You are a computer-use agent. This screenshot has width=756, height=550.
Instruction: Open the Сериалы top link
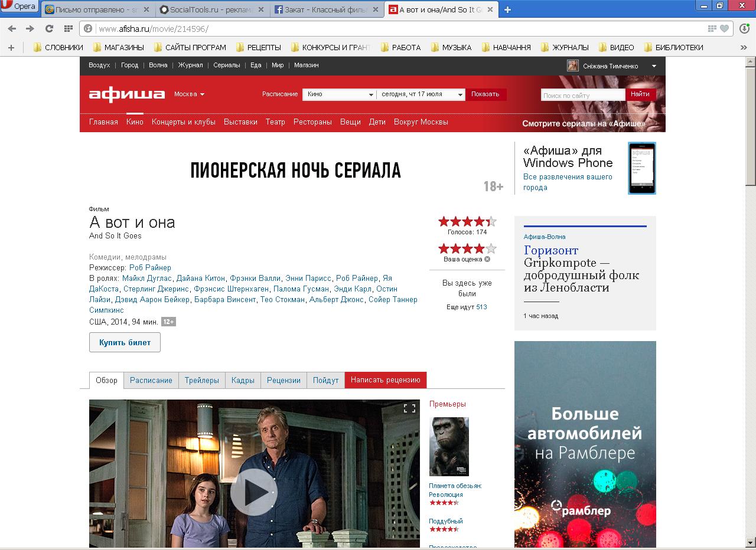point(226,66)
